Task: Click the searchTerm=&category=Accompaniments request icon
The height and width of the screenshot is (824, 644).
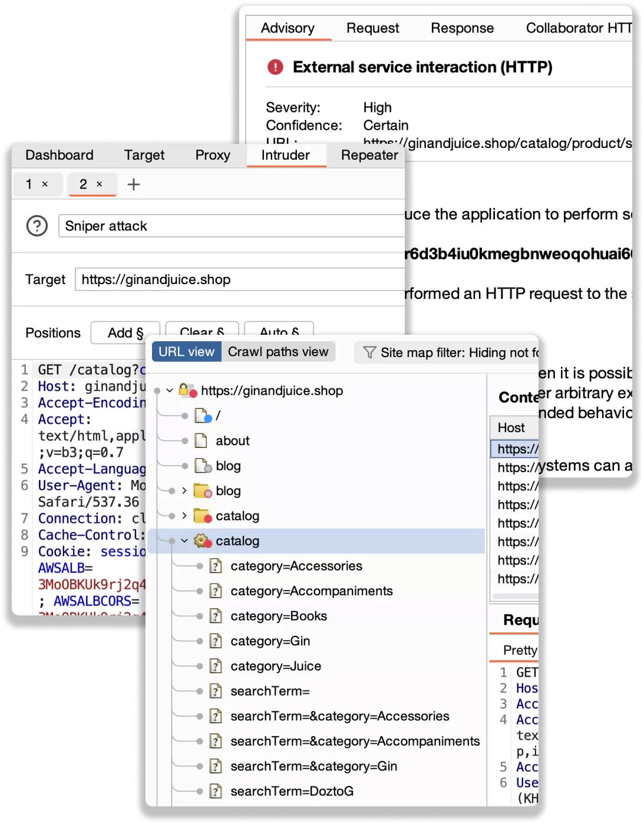Action: [x=216, y=741]
